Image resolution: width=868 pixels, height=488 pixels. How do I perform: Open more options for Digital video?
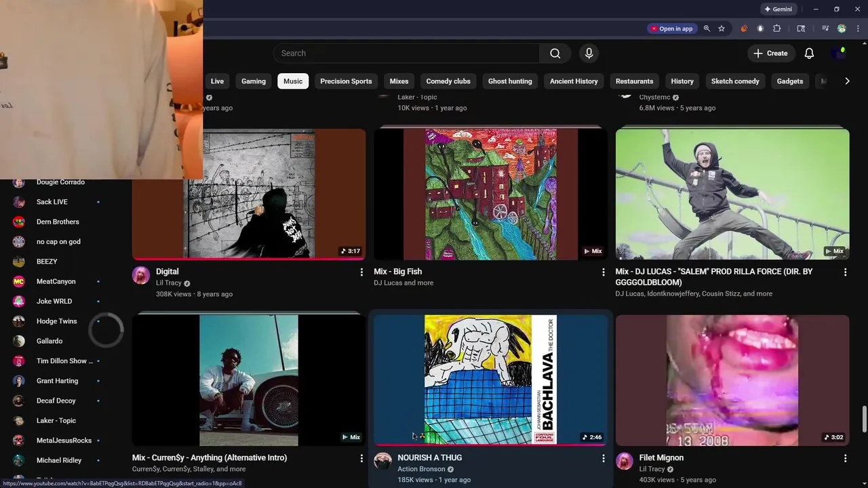(361, 272)
